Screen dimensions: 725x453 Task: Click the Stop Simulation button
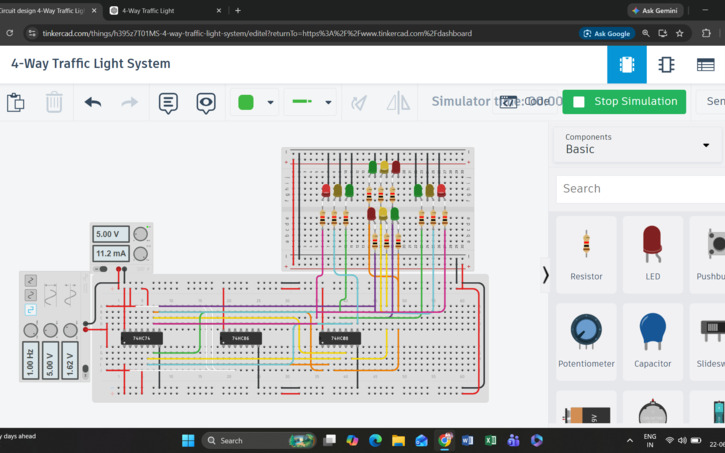pyautogui.click(x=624, y=102)
